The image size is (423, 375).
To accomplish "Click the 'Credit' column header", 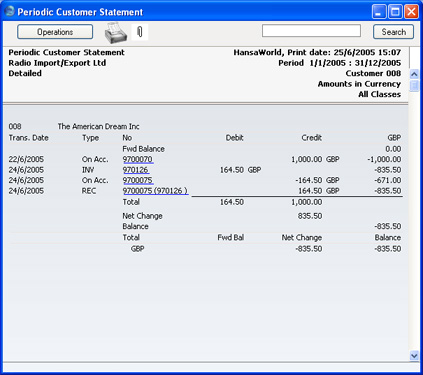I will click(312, 138).
